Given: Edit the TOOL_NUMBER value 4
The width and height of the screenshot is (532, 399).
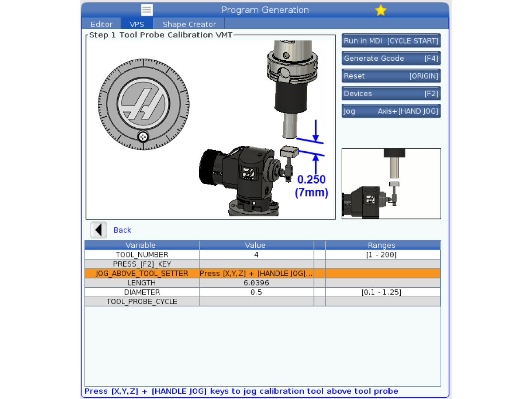Looking at the screenshot, I should tap(256, 255).
